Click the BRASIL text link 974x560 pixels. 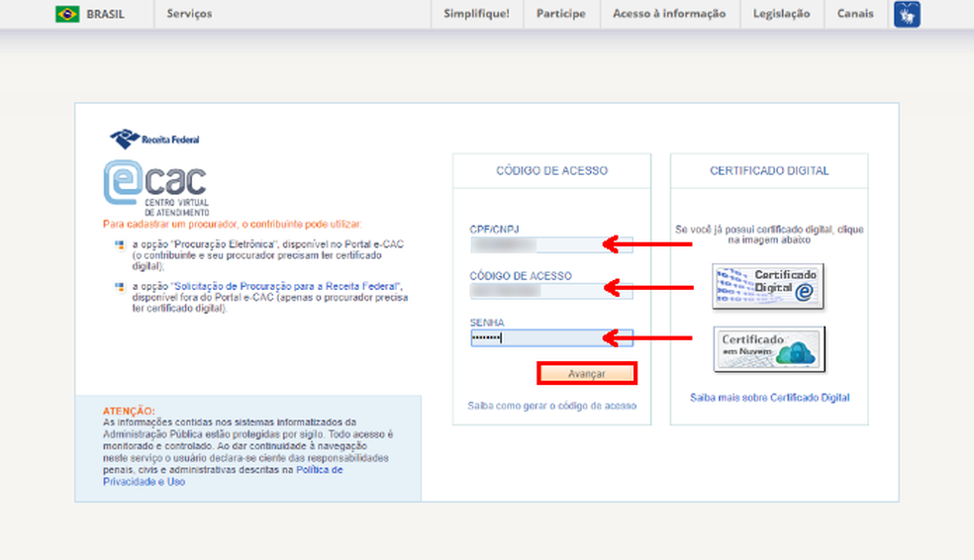tap(105, 14)
